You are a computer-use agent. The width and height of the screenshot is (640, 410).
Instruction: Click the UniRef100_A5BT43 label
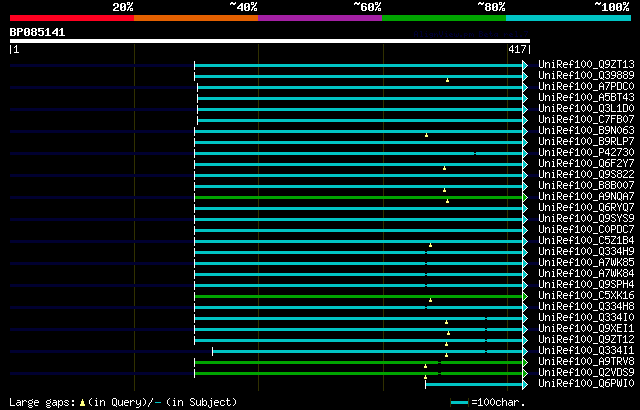586,98
